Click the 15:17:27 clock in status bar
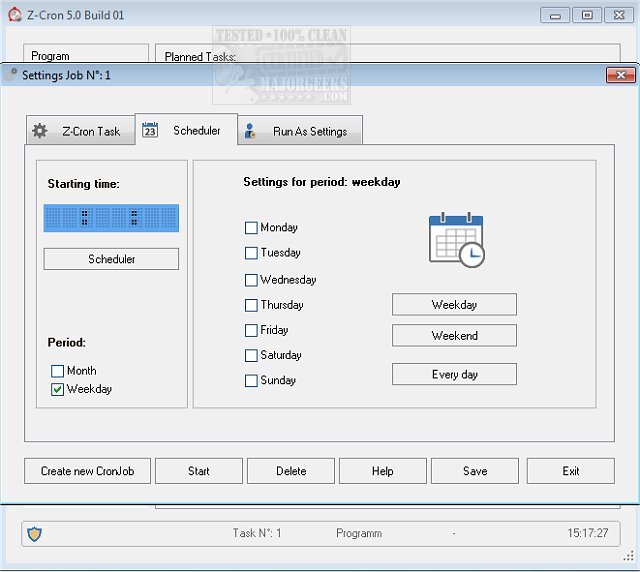Image resolution: width=640 pixels, height=572 pixels. [587, 533]
